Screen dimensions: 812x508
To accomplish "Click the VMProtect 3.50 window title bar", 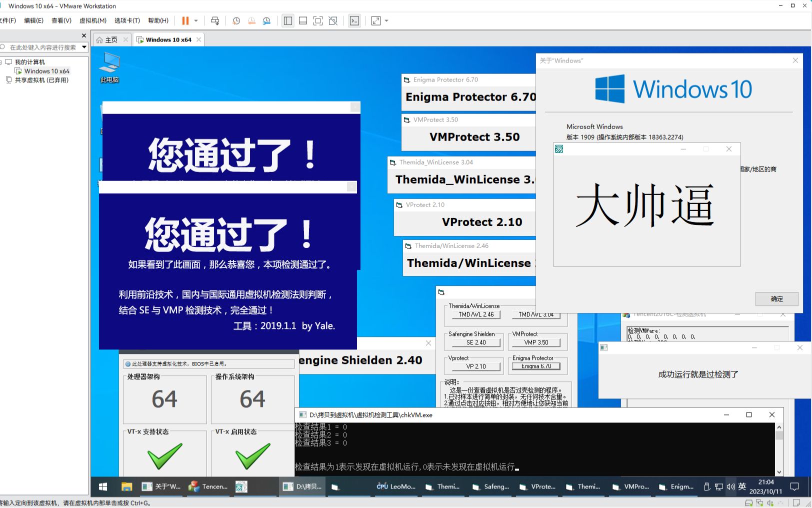I will [x=468, y=120].
